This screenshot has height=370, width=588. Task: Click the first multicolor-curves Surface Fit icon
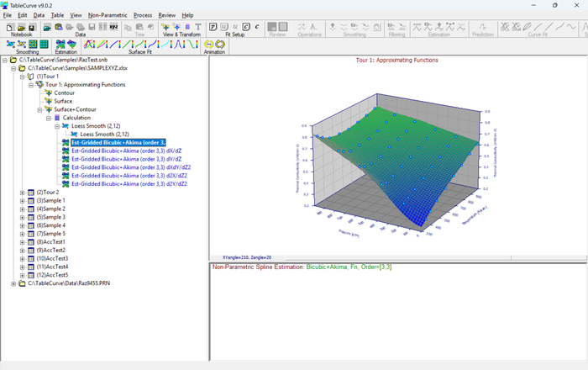pos(89,45)
